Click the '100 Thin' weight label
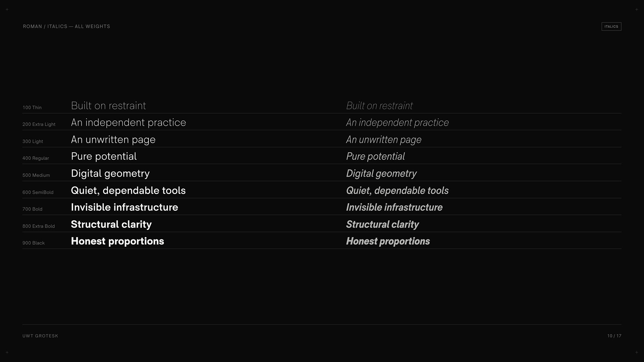 click(x=32, y=108)
